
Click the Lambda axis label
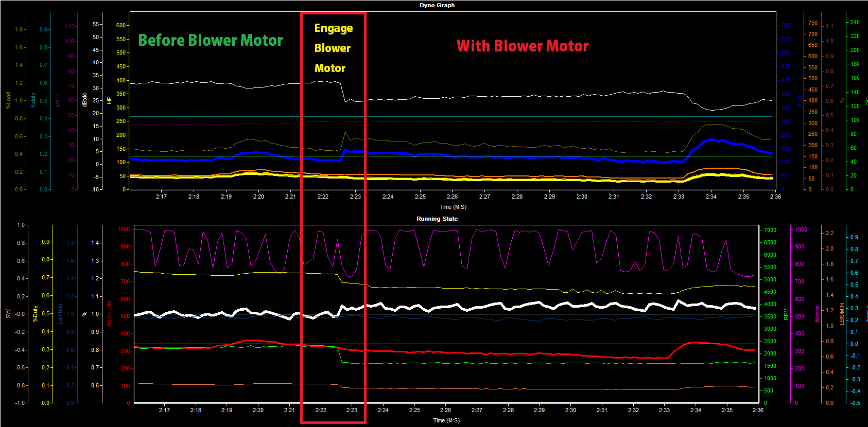coord(60,314)
